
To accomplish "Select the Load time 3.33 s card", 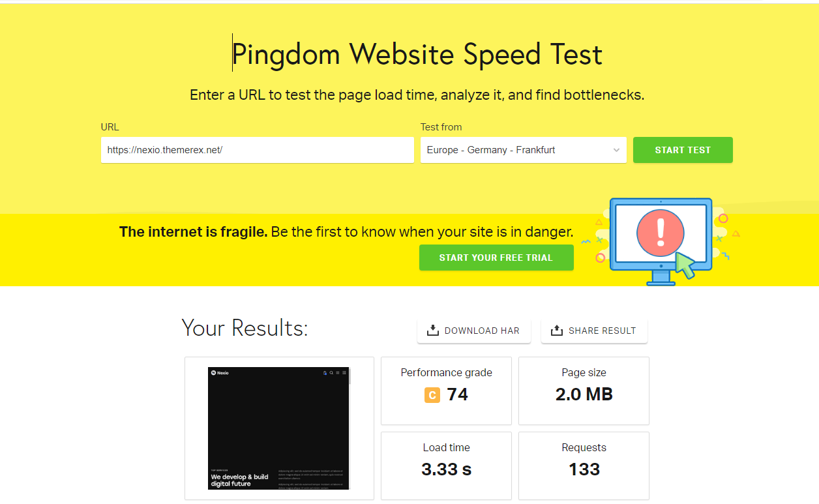I will point(446,466).
